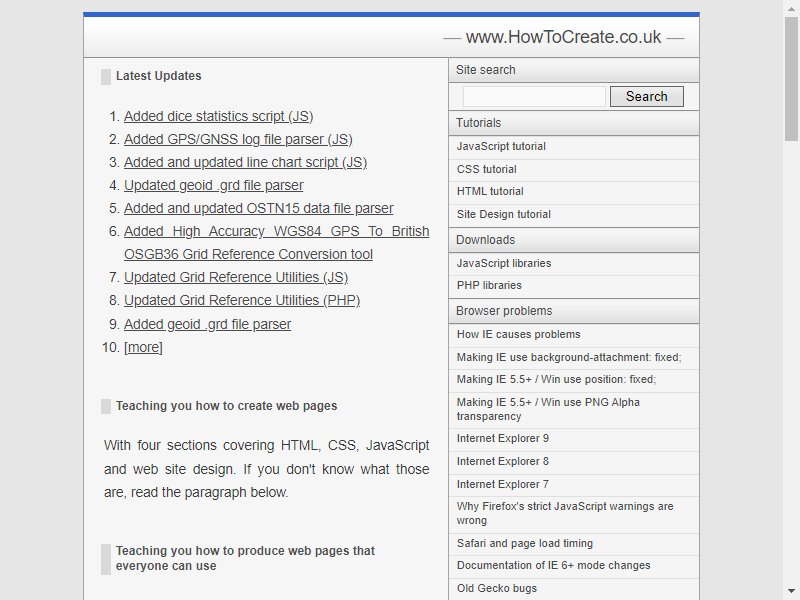Open 'Added GPS/GNSS log file parser (JS)'
Viewport: 800px width, 600px height.
click(x=238, y=139)
